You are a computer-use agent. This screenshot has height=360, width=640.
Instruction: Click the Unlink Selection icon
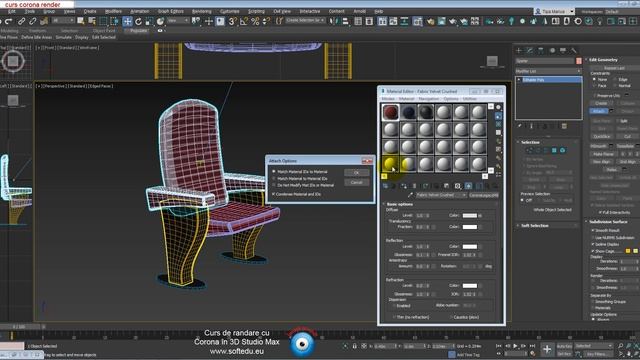point(32,21)
